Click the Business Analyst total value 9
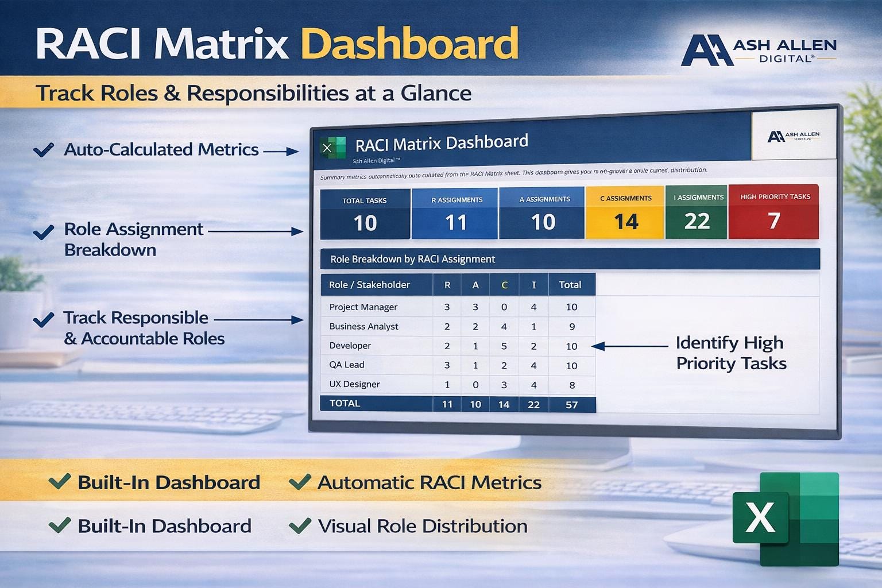The height and width of the screenshot is (588, 882). point(572,327)
